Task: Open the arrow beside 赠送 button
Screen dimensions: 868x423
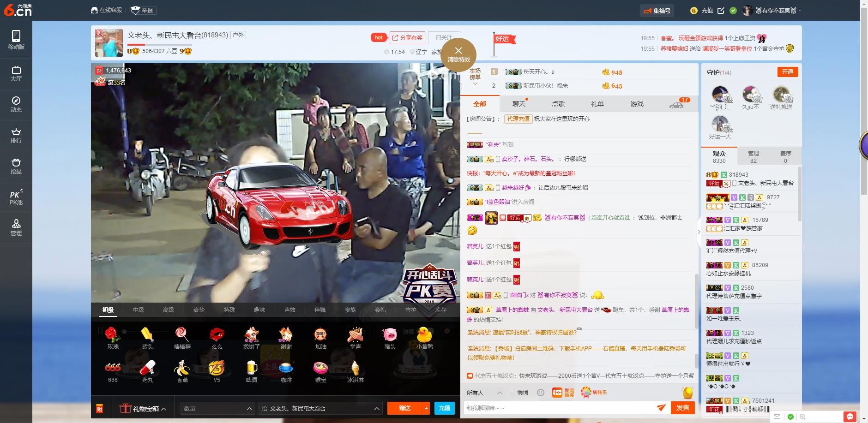Action: [426, 408]
